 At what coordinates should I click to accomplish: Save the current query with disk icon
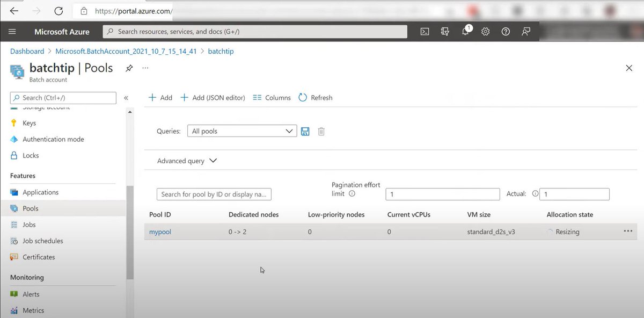point(305,131)
